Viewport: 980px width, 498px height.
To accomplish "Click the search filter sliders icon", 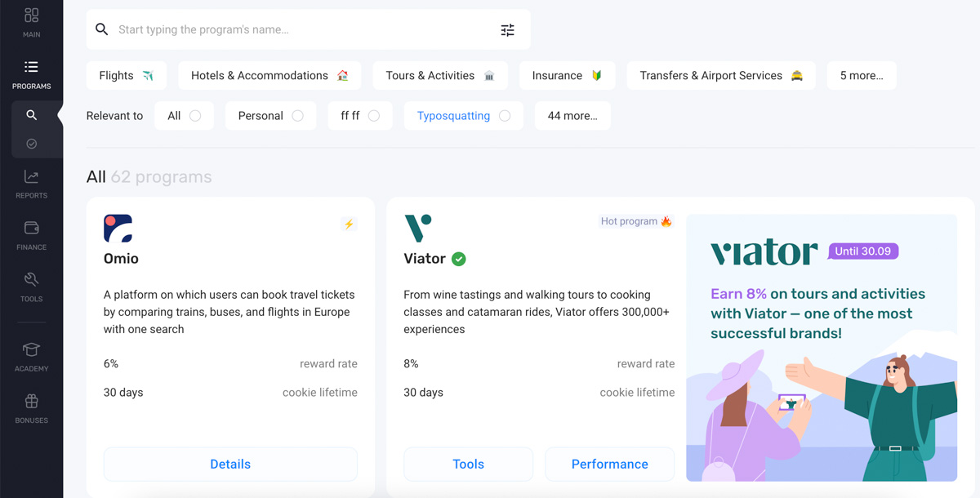I will tap(507, 29).
